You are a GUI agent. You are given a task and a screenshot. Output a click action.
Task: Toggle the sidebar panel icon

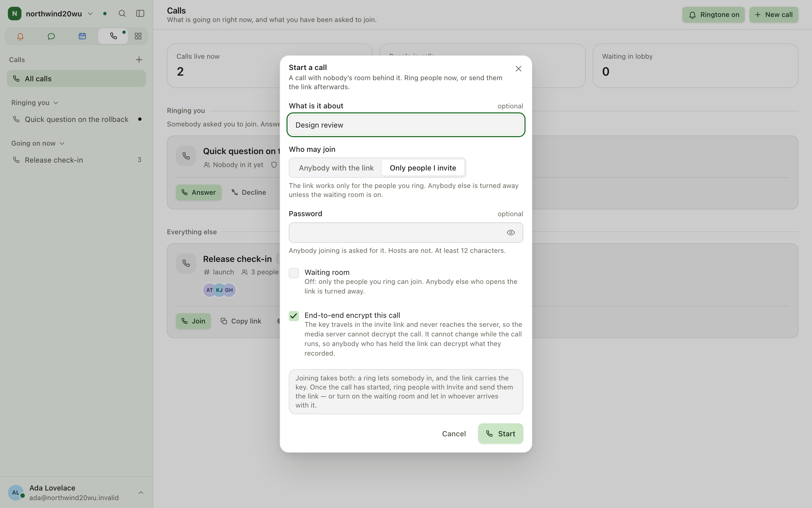point(140,14)
